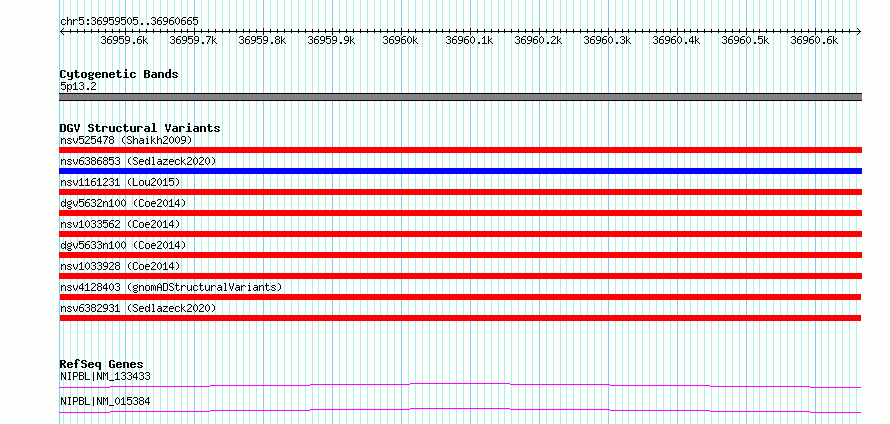This screenshot has height=424, width=890.
Task: Click the 36960.2k ruler tick label
Action: (x=538, y=40)
